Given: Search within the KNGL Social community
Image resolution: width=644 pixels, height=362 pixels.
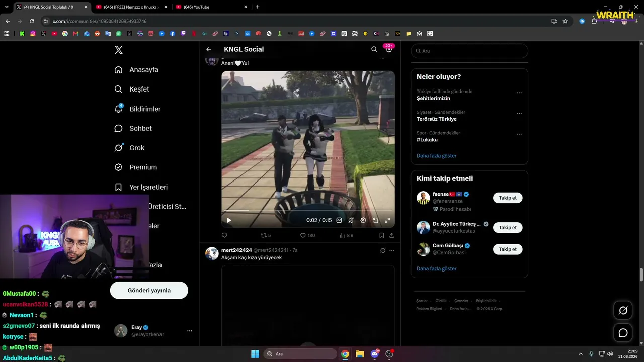Looking at the screenshot, I should [x=374, y=49].
